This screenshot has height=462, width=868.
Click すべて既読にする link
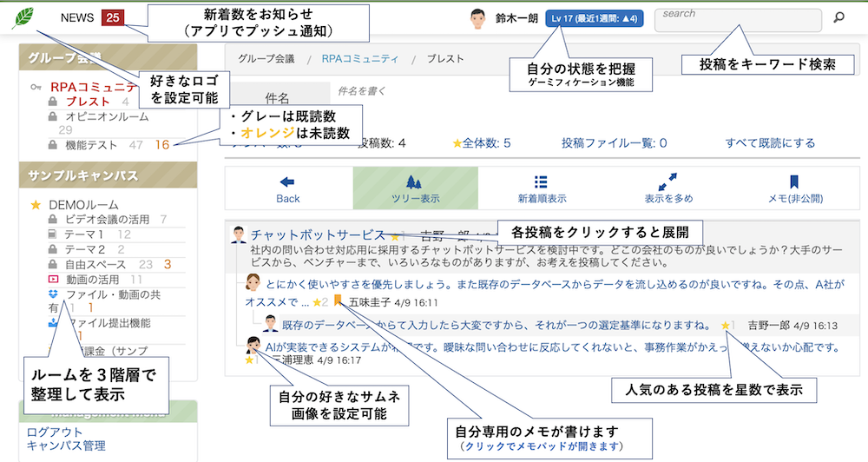pos(770,143)
